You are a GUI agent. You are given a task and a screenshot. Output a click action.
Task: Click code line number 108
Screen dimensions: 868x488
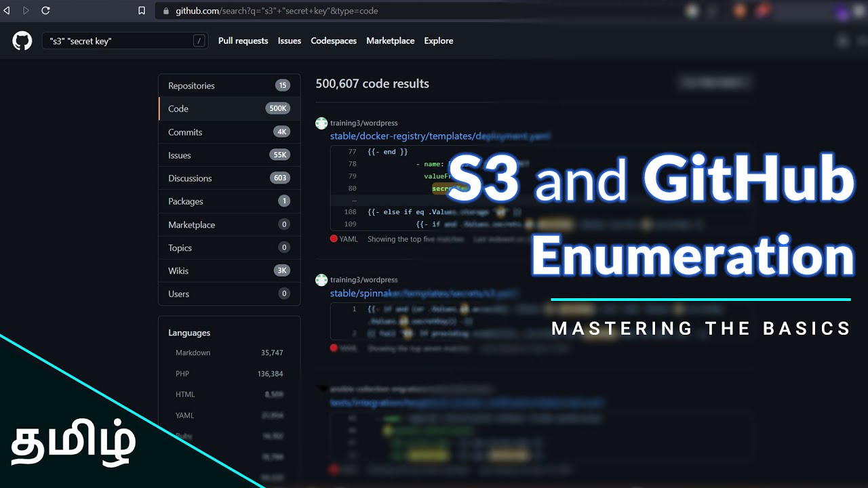(x=350, y=211)
